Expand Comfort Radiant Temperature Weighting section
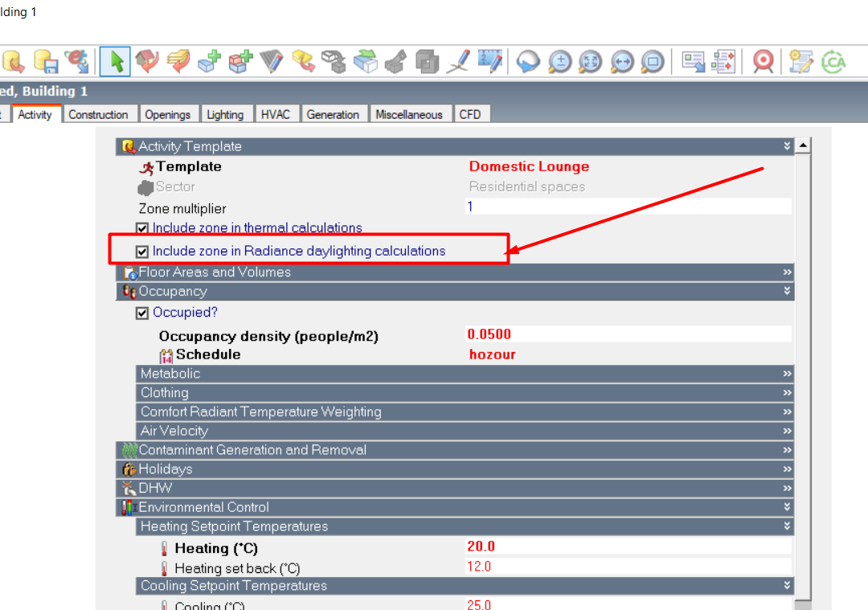 787,411
